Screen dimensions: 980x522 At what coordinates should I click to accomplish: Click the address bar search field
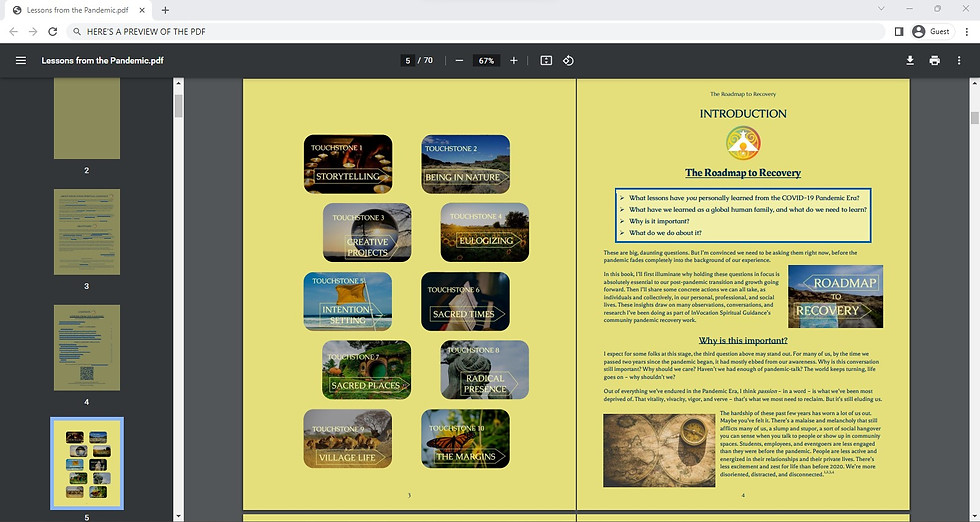[475, 31]
